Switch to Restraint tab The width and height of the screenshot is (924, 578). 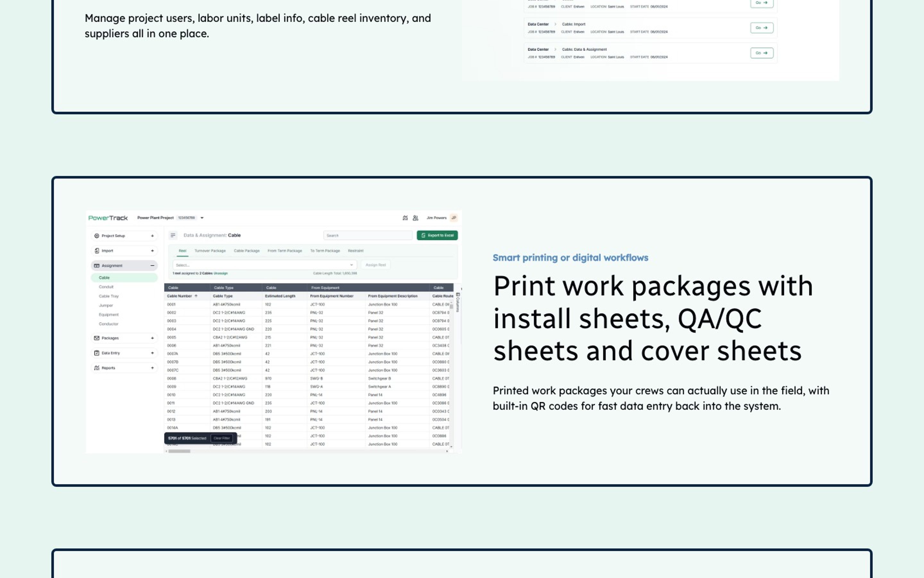tap(355, 251)
